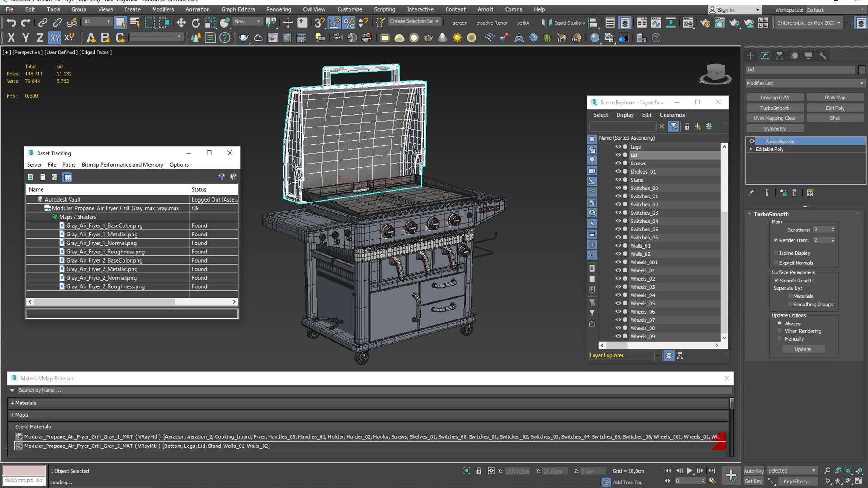Click the lock icon in Scene Explorer
868x488 pixels.
coord(687,127)
